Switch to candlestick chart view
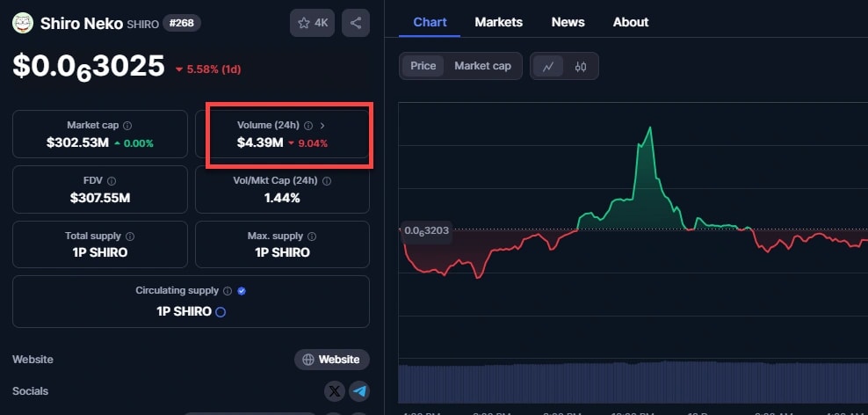The width and height of the screenshot is (868, 415). coord(581,66)
